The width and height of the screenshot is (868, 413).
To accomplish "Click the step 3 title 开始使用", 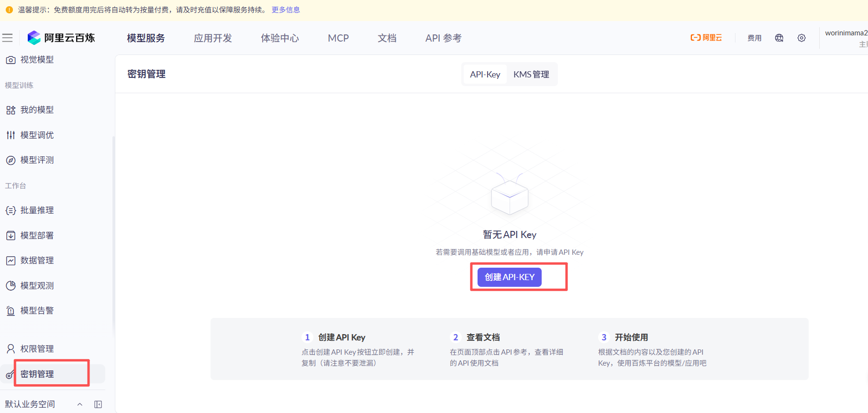I will (632, 337).
